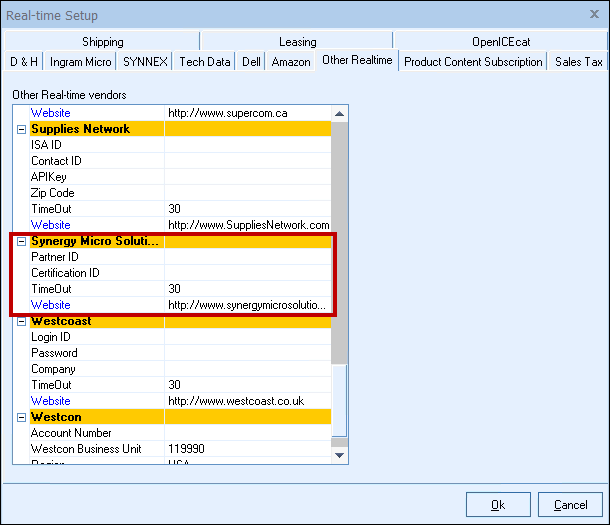Screen dimensions: 610x525
Task: Click the Partner ID label
Action: [55, 257]
